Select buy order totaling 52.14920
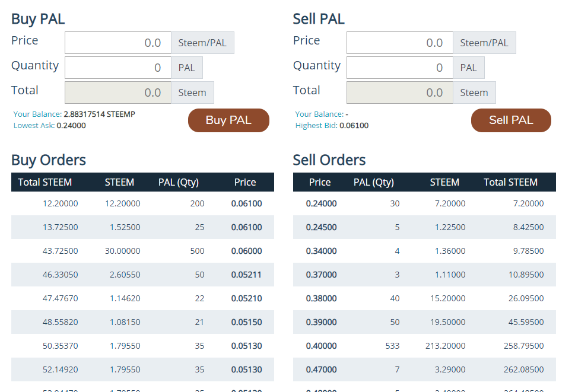The image size is (575, 392). [142, 369]
